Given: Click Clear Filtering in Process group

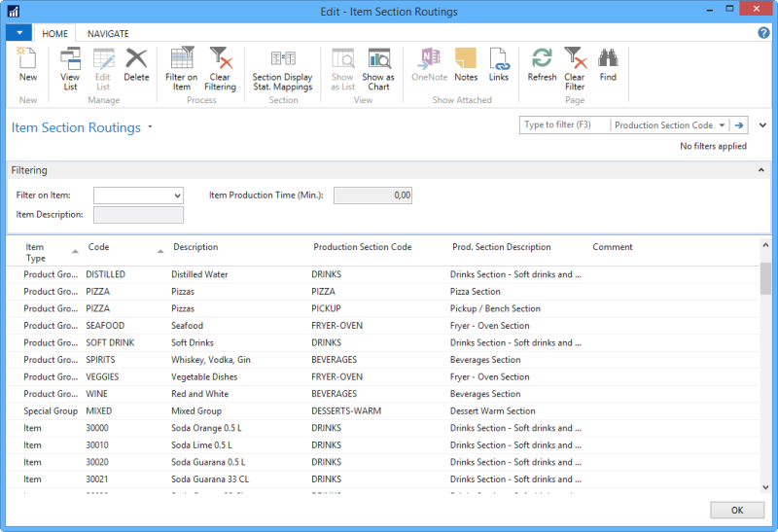Looking at the screenshot, I should click(x=221, y=66).
